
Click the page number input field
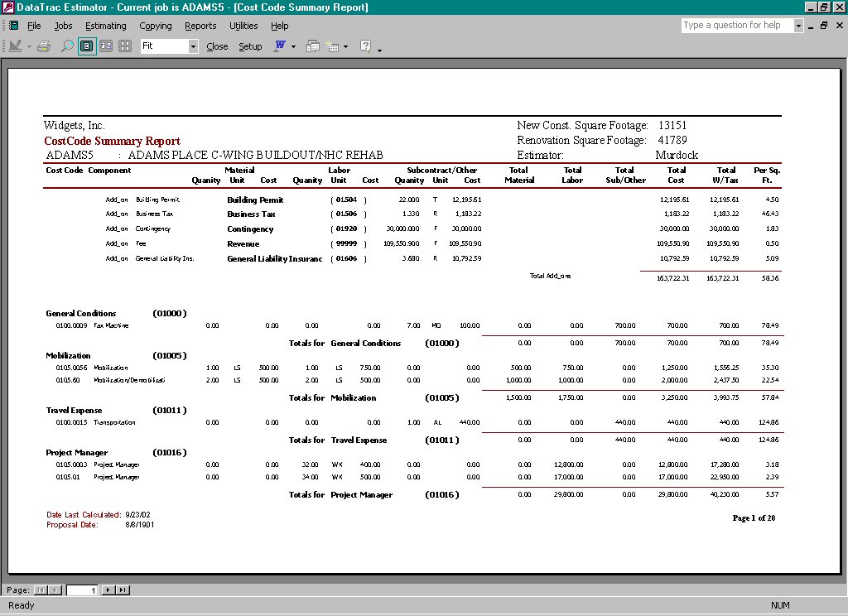click(x=82, y=590)
